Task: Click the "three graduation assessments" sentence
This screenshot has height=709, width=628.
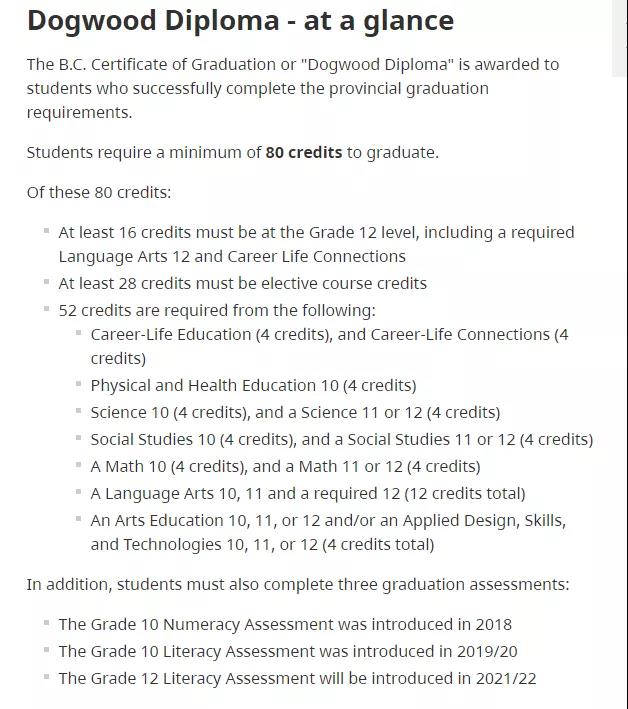Action: pos(297,585)
